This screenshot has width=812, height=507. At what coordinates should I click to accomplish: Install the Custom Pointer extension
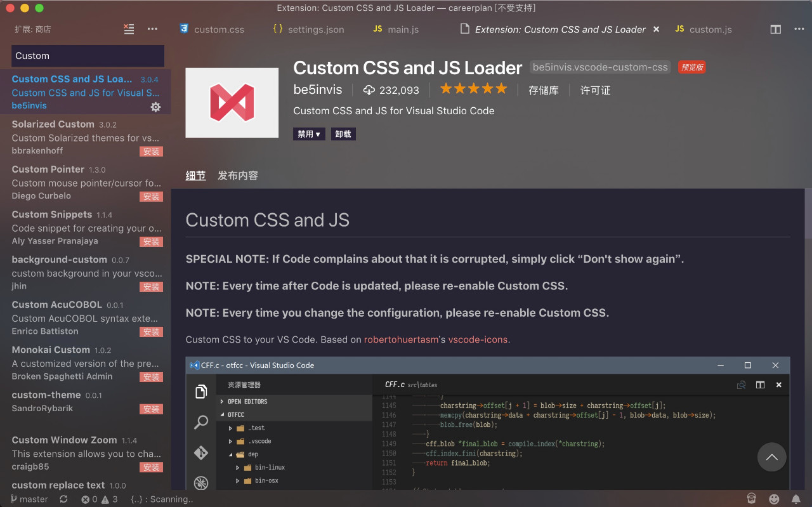(x=152, y=197)
